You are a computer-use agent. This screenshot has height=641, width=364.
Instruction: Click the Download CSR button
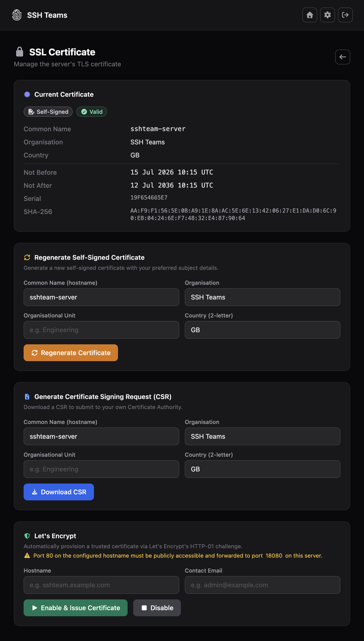click(x=59, y=492)
